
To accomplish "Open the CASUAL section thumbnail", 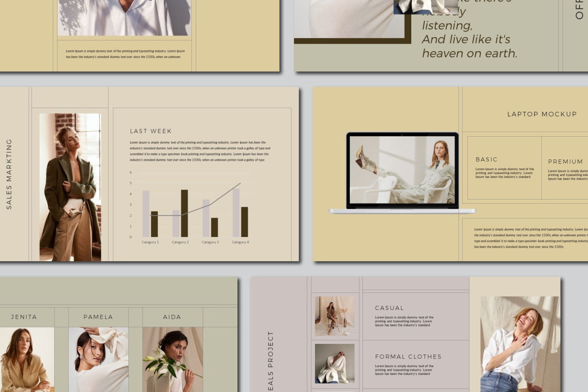I will tap(334, 316).
